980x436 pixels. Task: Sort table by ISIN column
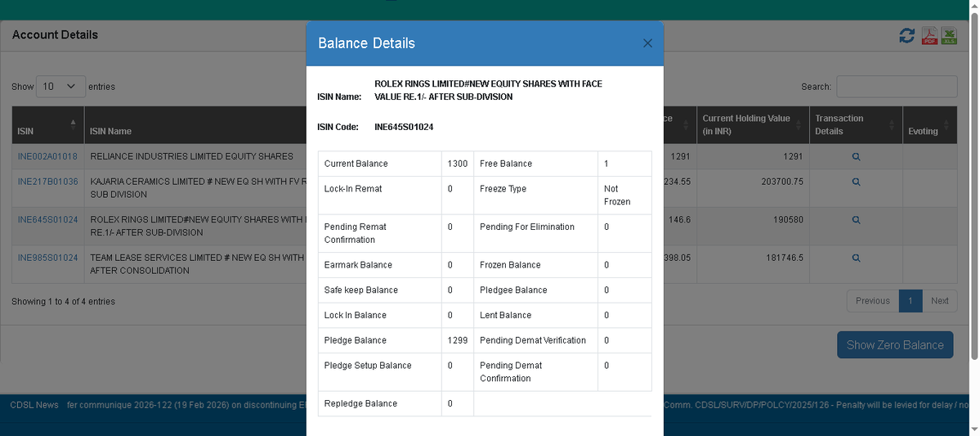48,125
